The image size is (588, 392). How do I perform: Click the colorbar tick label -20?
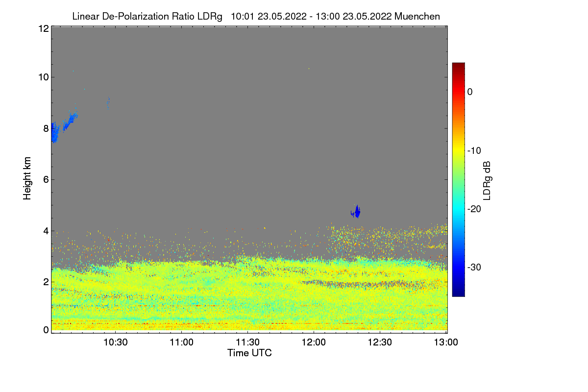(x=475, y=209)
